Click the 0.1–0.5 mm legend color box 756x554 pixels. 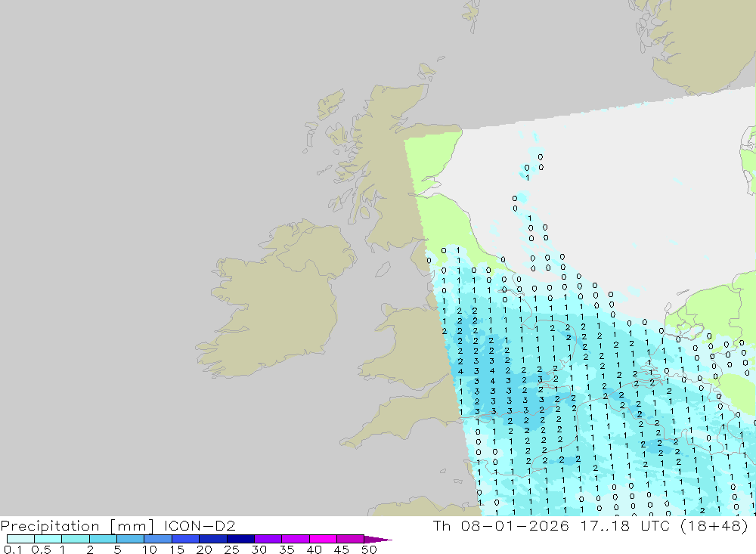pos(20,539)
